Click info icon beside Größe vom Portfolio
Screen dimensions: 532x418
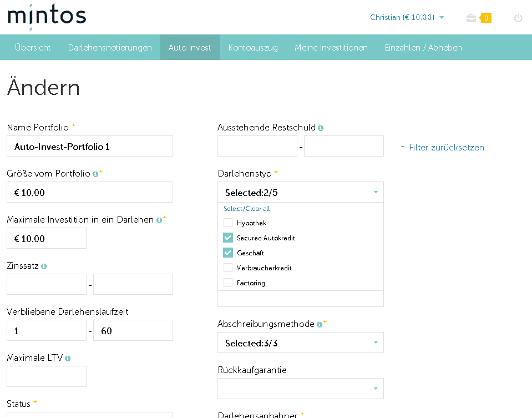pos(95,174)
